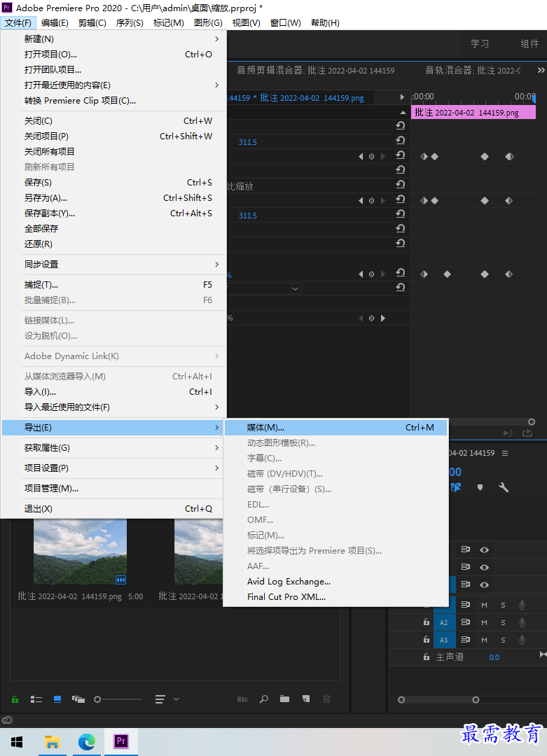Open the hidden panel tabs overflow arrows
This screenshot has height=756, width=547.
pos(541,71)
